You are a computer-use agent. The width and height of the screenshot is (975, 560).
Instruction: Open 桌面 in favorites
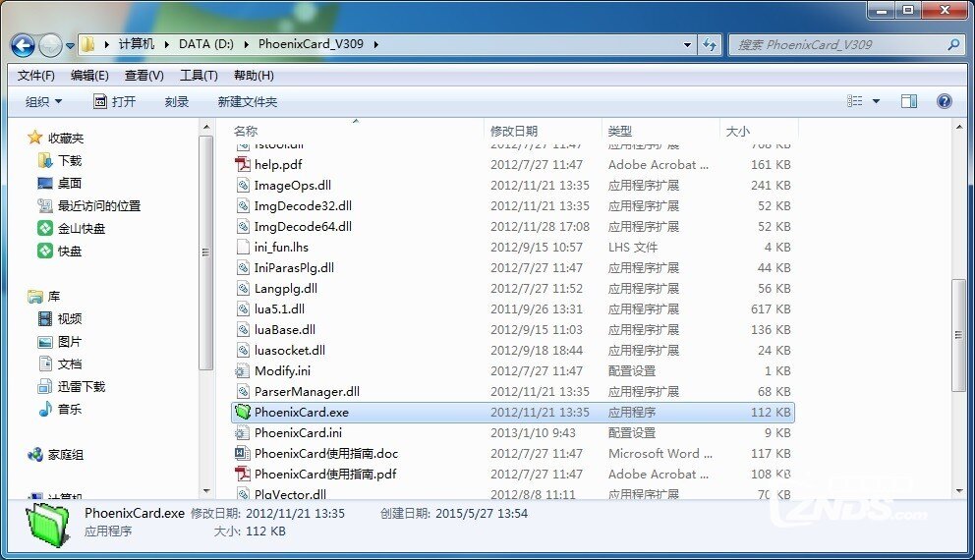[x=70, y=184]
